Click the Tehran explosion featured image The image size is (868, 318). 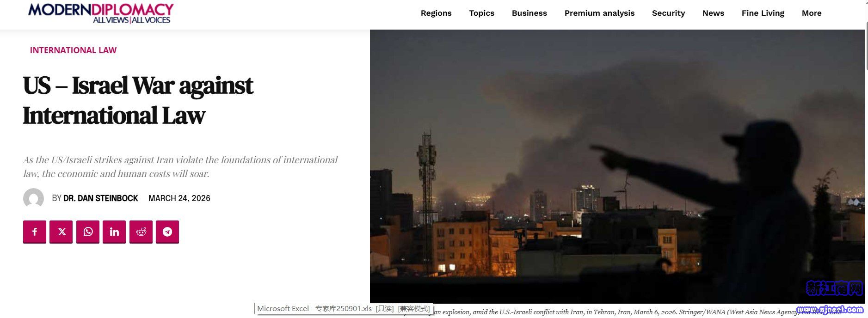(x=617, y=166)
